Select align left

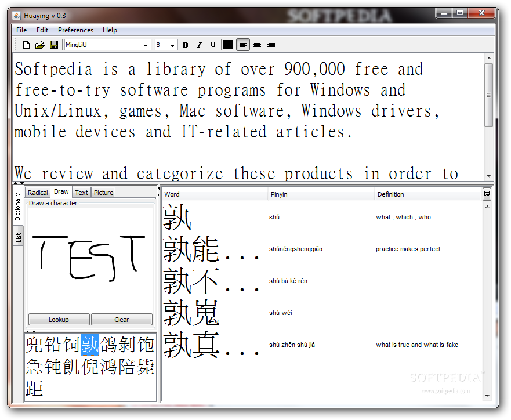tap(243, 45)
